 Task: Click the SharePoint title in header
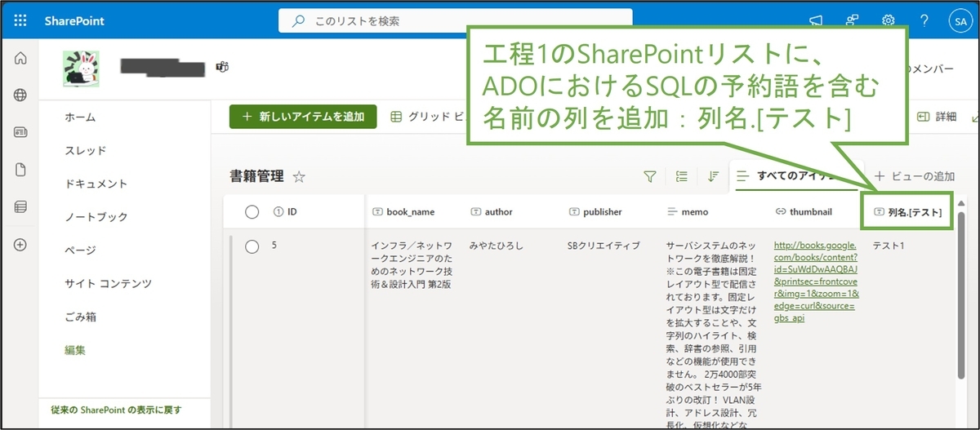click(75, 20)
